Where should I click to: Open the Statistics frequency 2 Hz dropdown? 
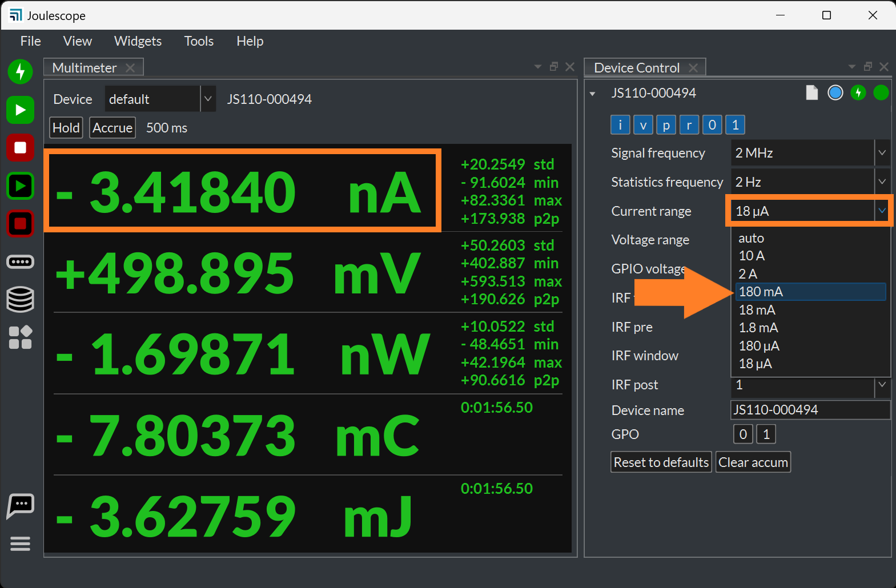810,182
